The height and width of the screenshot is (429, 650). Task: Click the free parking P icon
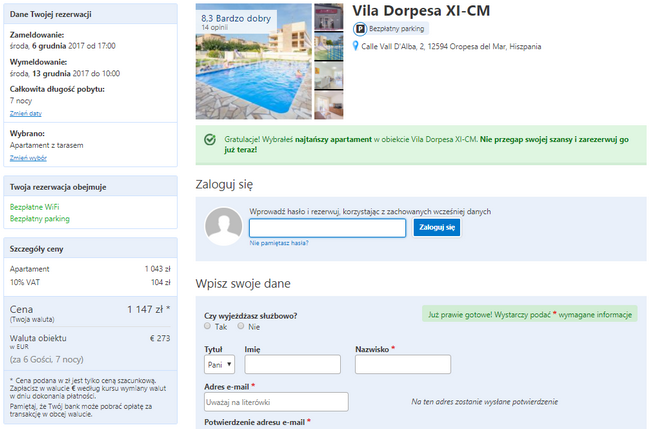pos(360,29)
